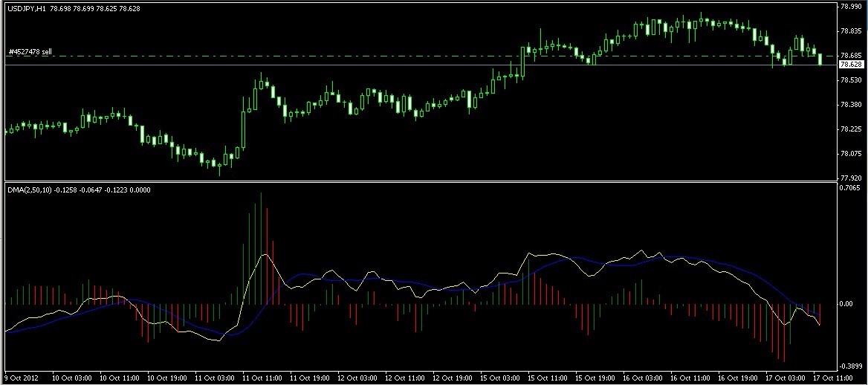Click the 0.7065 indicator scale value
Image resolution: width=868 pixels, height=385 pixels.
click(x=851, y=188)
